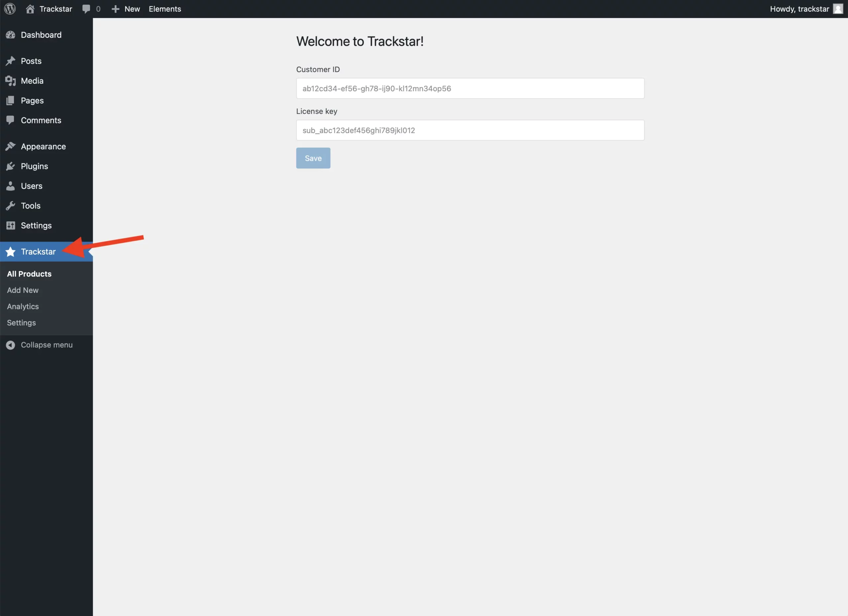Open the Dashboard menu

point(46,35)
